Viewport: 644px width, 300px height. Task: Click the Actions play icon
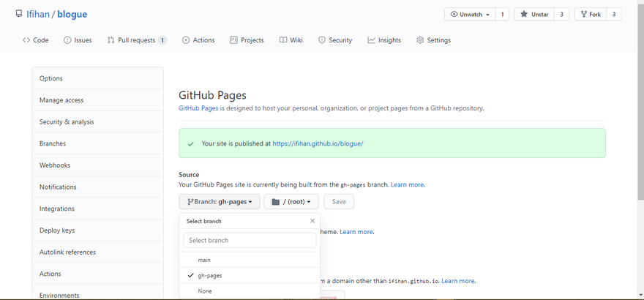pyautogui.click(x=186, y=40)
